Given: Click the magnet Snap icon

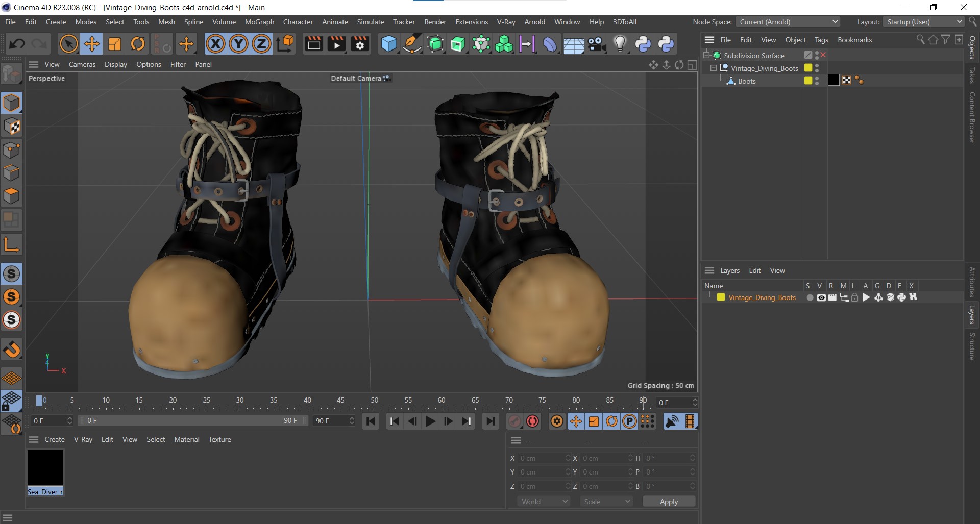Looking at the screenshot, I should point(12,350).
